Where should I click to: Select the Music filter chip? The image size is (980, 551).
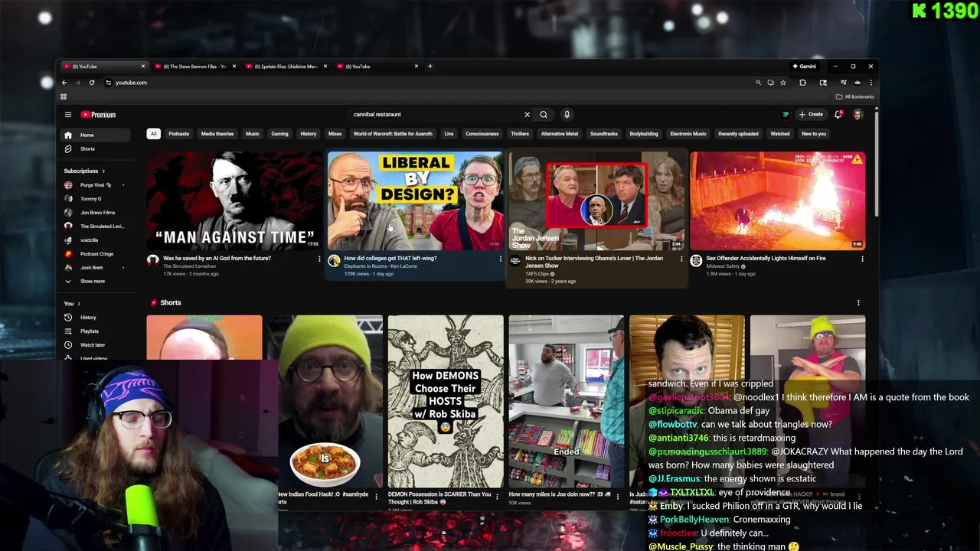point(252,134)
